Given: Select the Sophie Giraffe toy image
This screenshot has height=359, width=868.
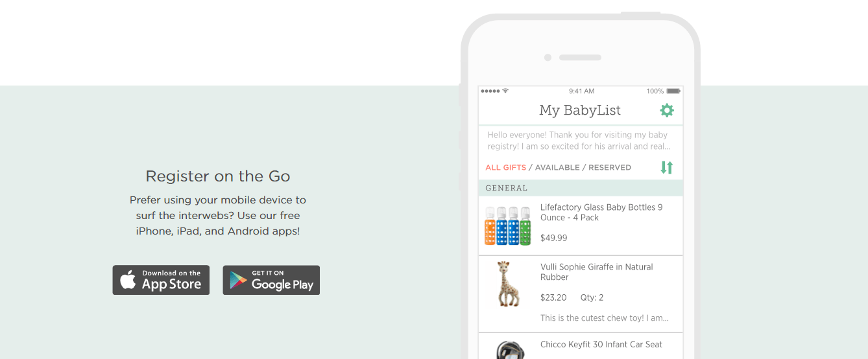Looking at the screenshot, I should (508, 284).
